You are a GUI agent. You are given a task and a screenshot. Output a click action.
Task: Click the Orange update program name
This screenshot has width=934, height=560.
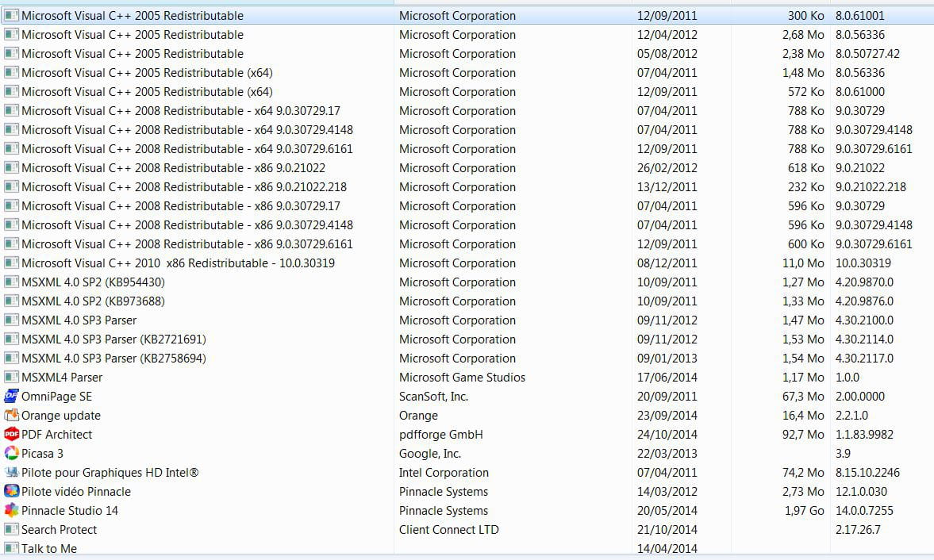tap(61, 416)
